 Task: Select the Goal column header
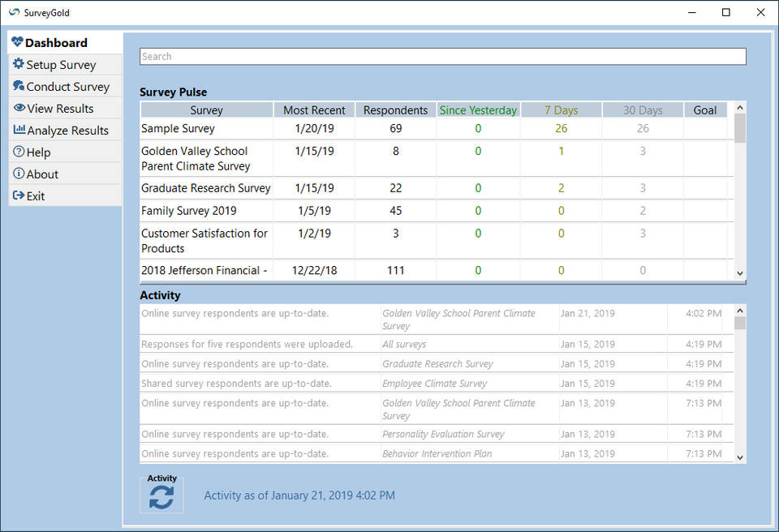click(x=704, y=110)
